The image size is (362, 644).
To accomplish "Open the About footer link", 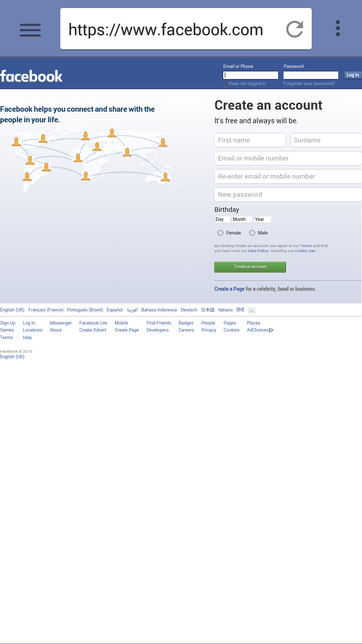I will click(x=56, y=330).
